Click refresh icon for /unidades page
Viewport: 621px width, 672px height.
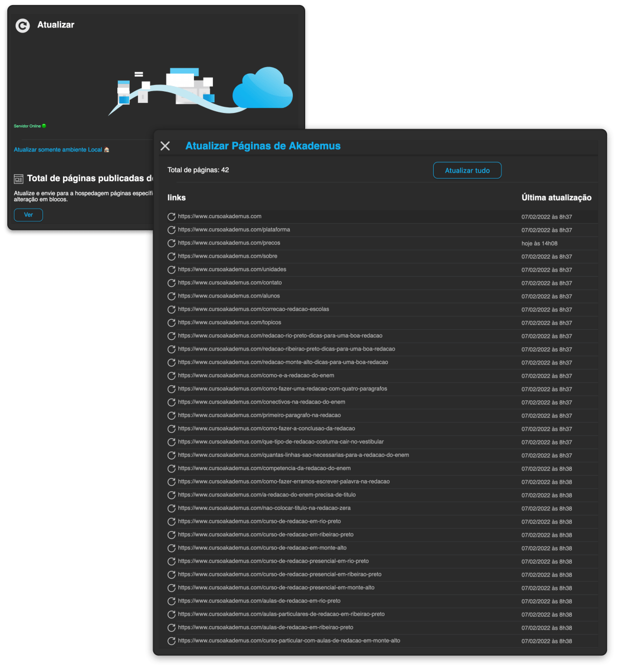[172, 269]
